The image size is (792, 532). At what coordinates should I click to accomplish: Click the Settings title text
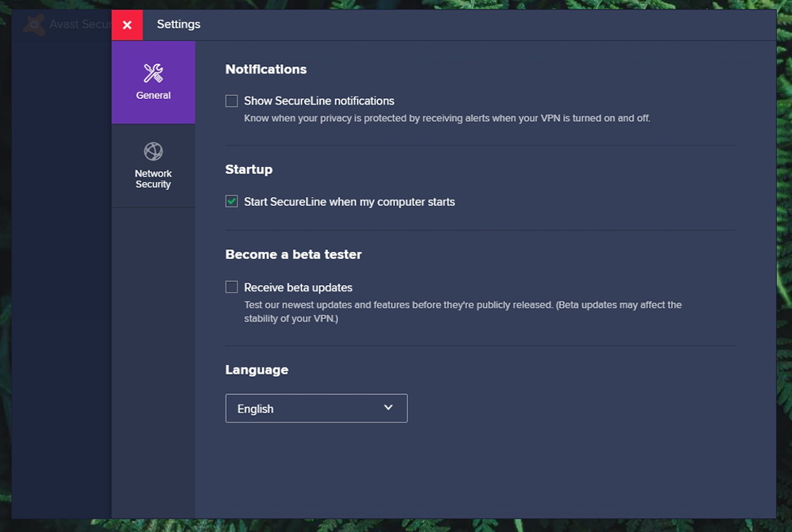pyautogui.click(x=178, y=25)
